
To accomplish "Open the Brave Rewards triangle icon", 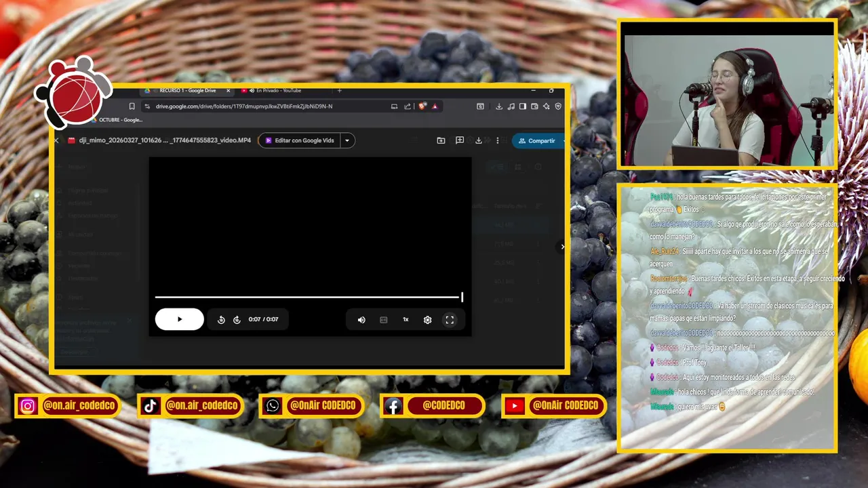I will pyautogui.click(x=435, y=106).
